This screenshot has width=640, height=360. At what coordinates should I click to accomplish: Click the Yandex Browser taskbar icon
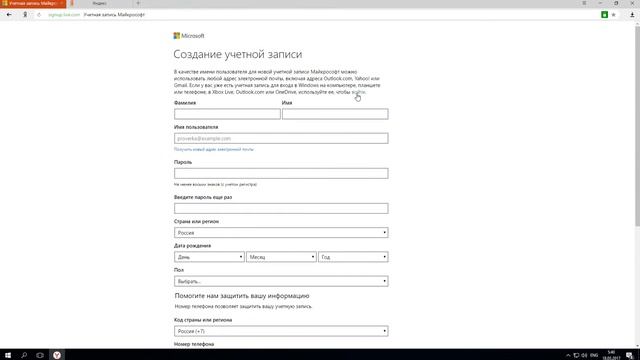57,355
